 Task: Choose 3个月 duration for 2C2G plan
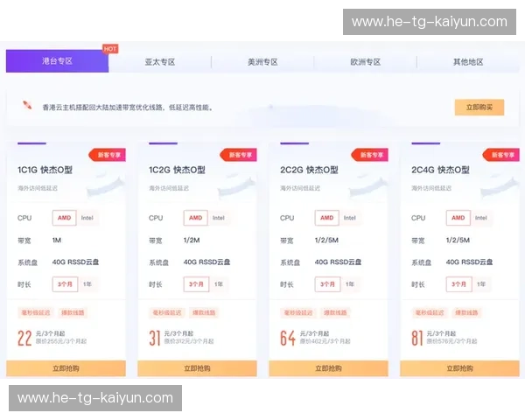(327, 284)
